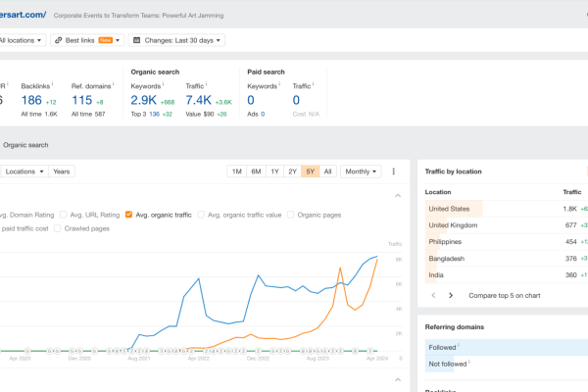This screenshot has width=588, height=392.
Task: Click the organic Keywords info icon
Action: (x=163, y=84)
